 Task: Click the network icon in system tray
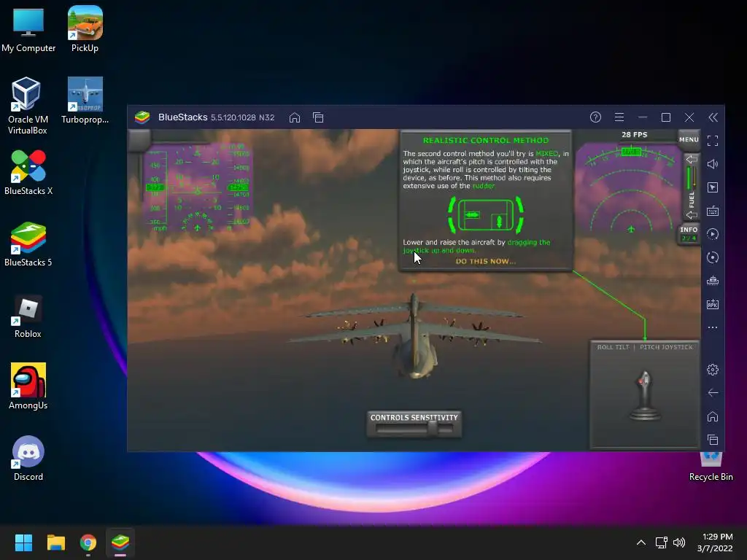pyautogui.click(x=661, y=542)
